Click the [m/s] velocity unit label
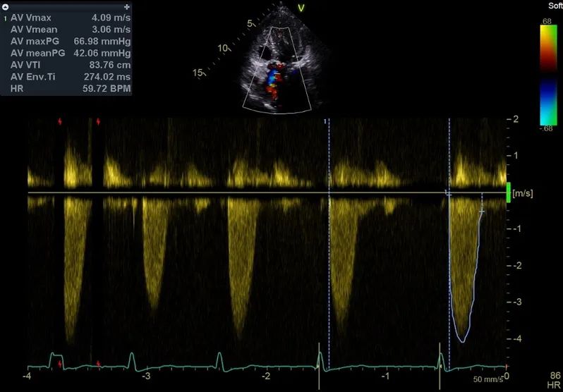The image size is (563, 392). coord(523,192)
